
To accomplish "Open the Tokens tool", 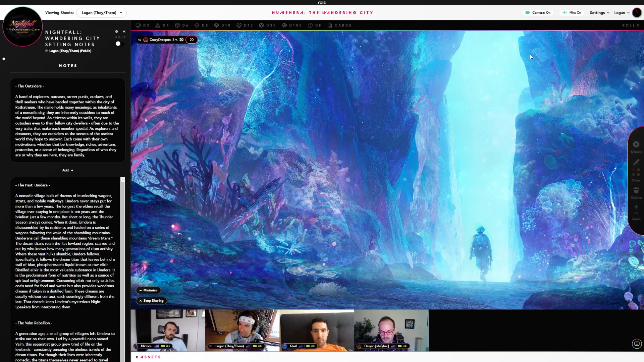I will [636, 145].
